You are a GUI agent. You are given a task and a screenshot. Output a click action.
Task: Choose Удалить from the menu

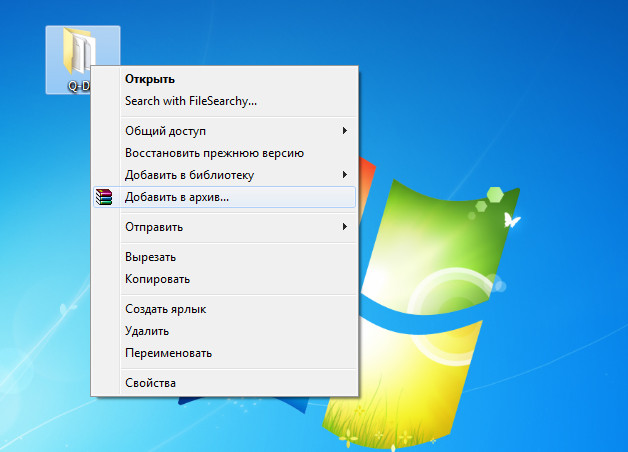coord(224,331)
